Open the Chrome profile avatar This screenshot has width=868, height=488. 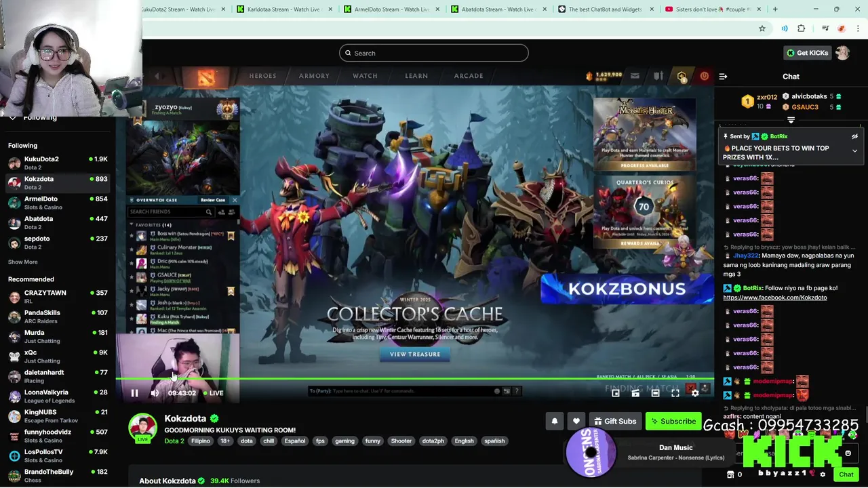(842, 28)
